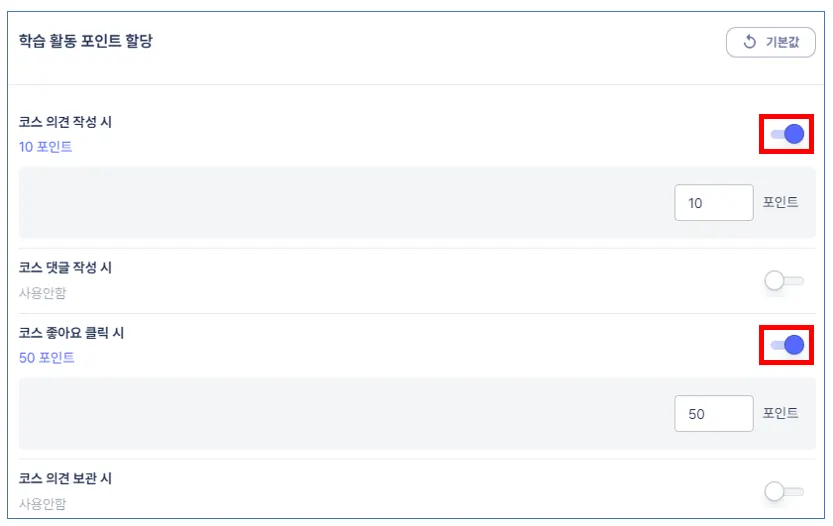Click the 코스 의견 작성 시 label

click(x=65, y=122)
